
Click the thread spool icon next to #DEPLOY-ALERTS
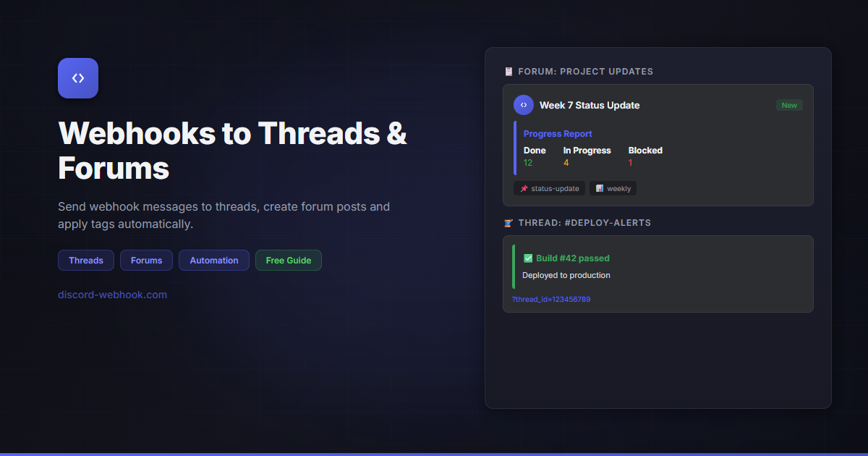coord(509,222)
